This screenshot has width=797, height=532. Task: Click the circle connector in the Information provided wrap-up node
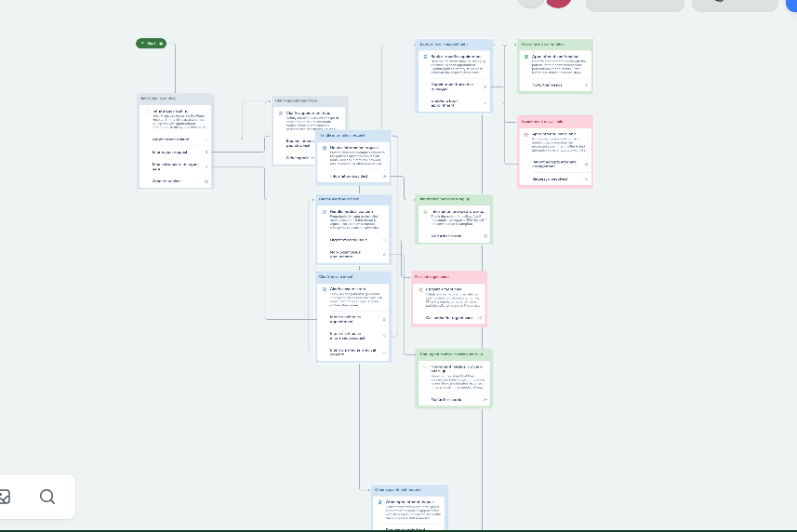click(x=485, y=236)
